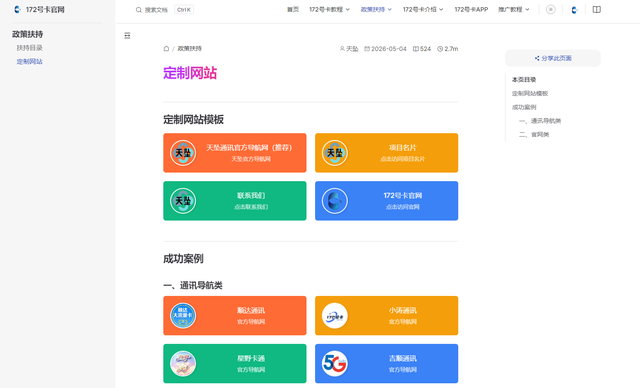Expand the 政策扶持 navbar dropdown
The width and height of the screenshot is (640, 388).
click(x=376, y=9)
